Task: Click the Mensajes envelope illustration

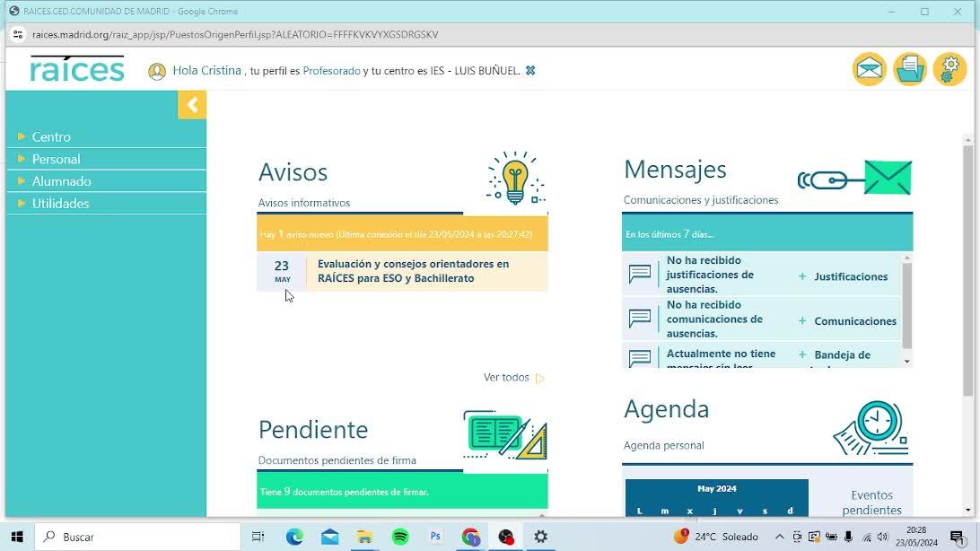Action: [854, 178]
